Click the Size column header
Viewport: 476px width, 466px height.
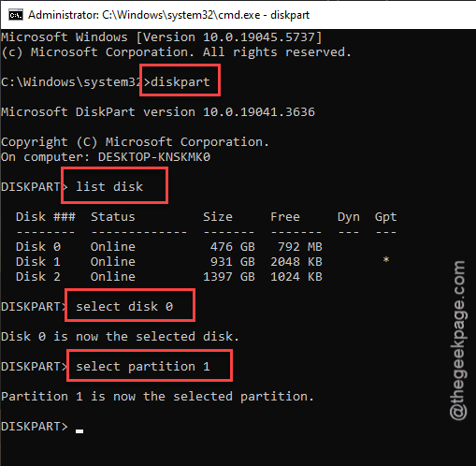point(218,216)
